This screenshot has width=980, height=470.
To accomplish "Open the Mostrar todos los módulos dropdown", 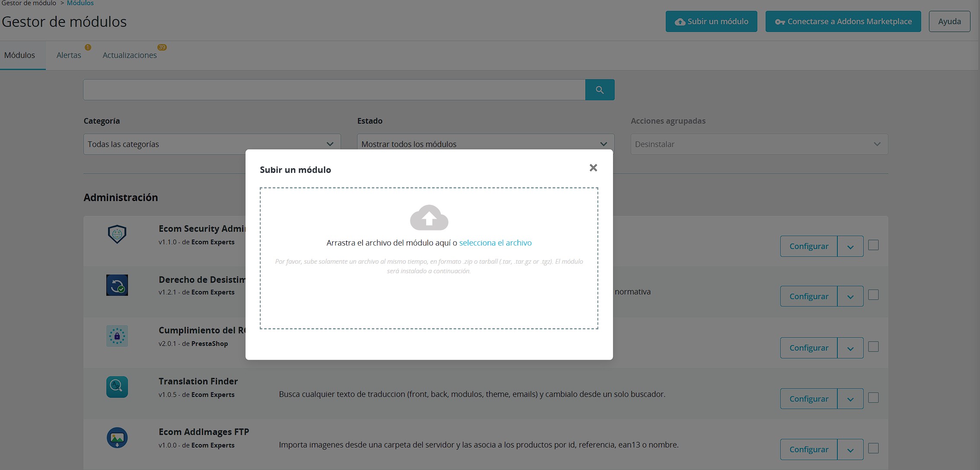I will pos(485,144).
